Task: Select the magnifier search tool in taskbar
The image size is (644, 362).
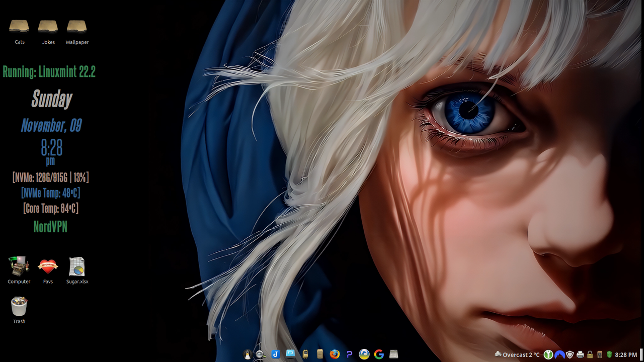Action: [x=259, y=354]
